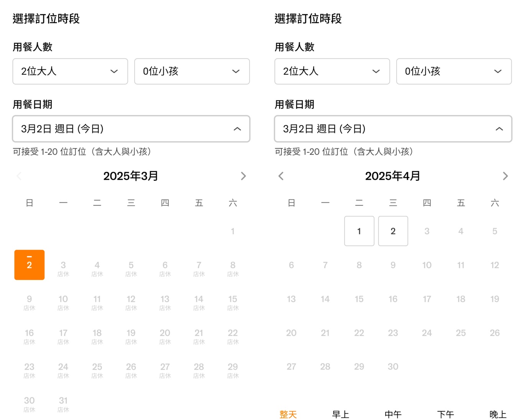Advance to next month from 2025年4月
Viewport: 524px width, 420px height.
[x=505, y=176]
